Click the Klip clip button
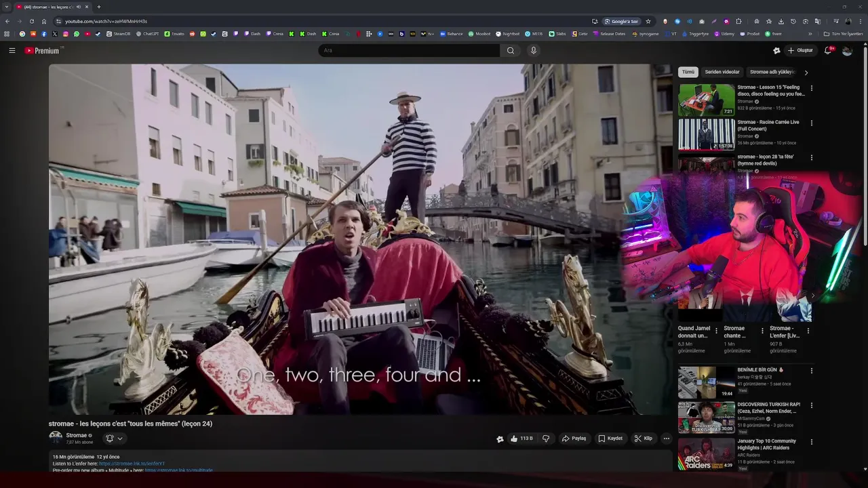Screen dimensions: 868x488 [x=644, y=439]
